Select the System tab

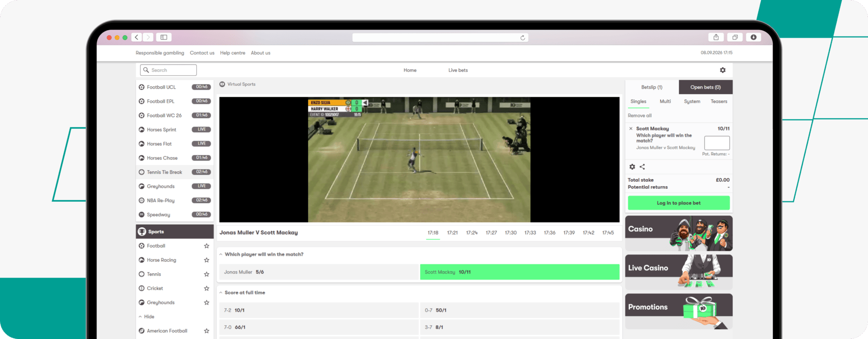point(692,102)
